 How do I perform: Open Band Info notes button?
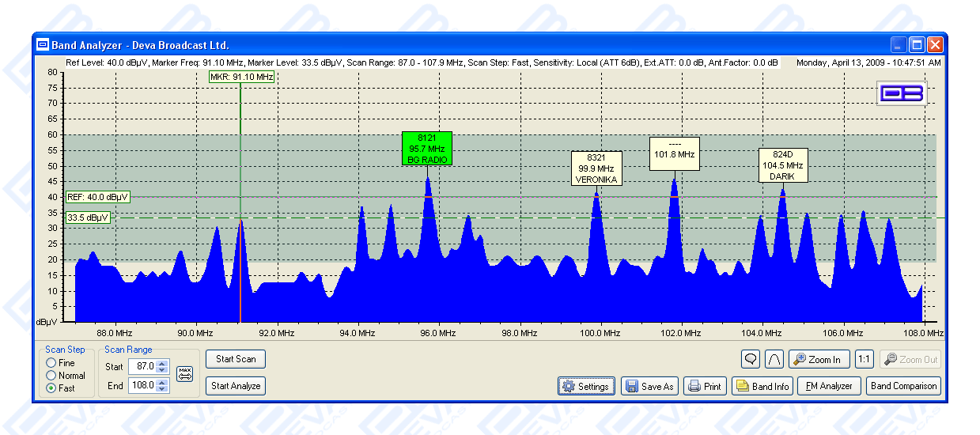pos(762,386)
